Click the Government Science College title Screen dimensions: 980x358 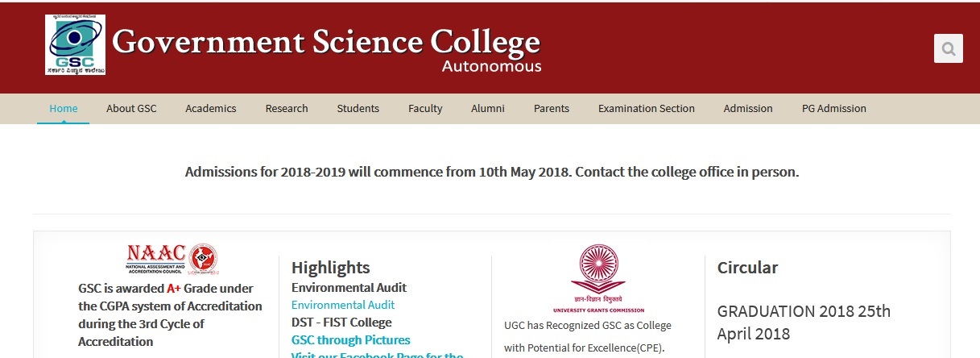click(x=326, y=41)
